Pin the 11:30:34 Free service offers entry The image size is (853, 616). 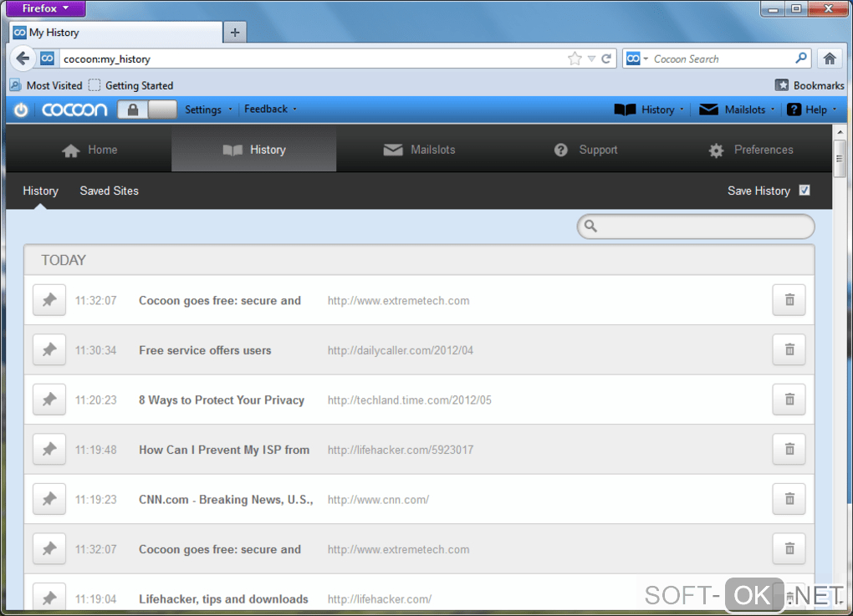tap(49, 349)
